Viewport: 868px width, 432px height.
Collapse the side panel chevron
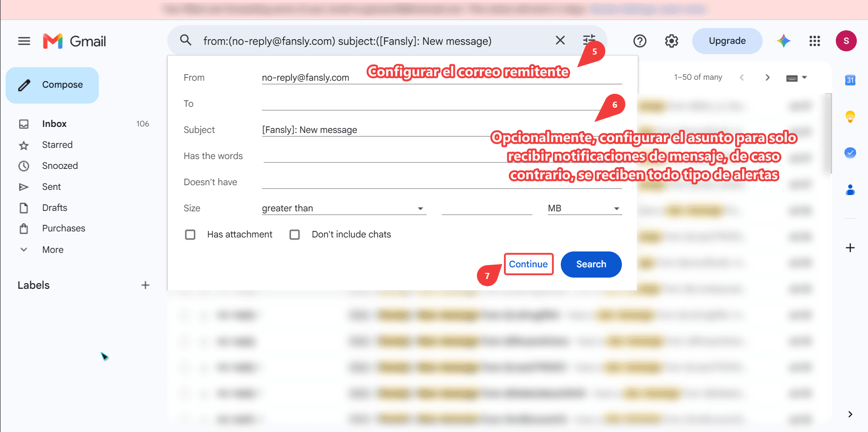(x=850, y=414)
